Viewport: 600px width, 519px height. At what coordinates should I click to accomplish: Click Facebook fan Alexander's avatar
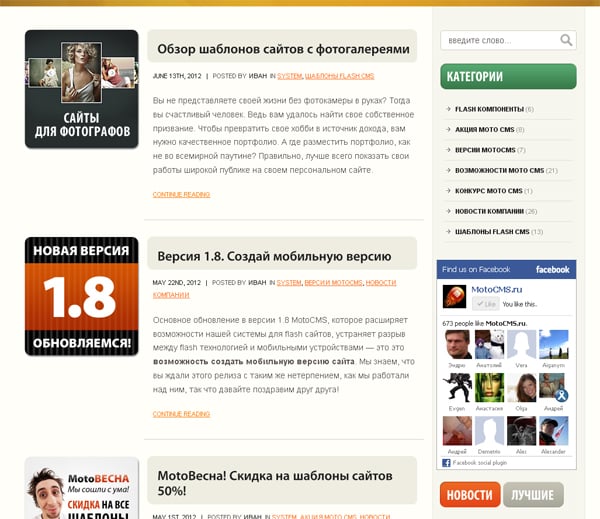tap(554, 430)
